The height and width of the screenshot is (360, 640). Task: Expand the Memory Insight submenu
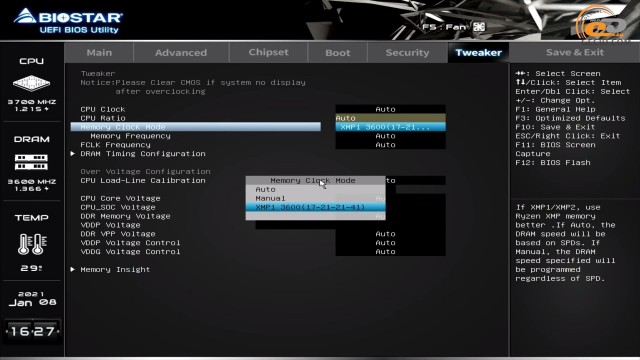pos(115,269)
